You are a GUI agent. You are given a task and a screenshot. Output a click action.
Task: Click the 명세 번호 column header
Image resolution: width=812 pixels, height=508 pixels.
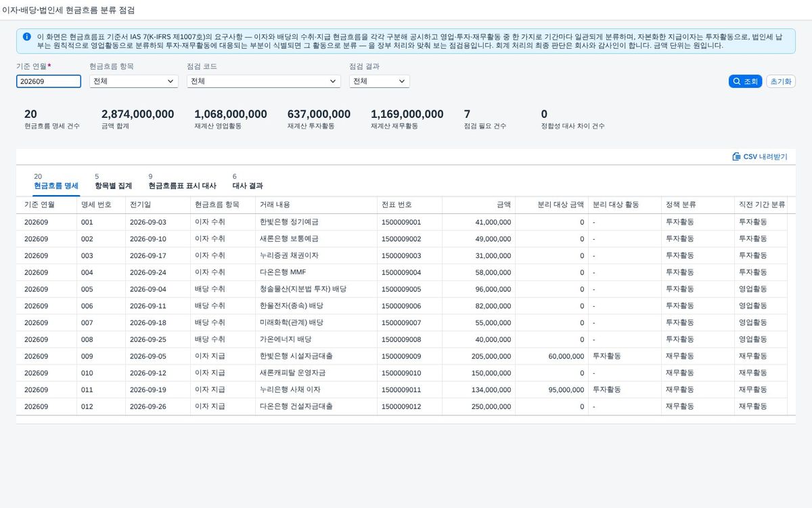click(101, 205)
